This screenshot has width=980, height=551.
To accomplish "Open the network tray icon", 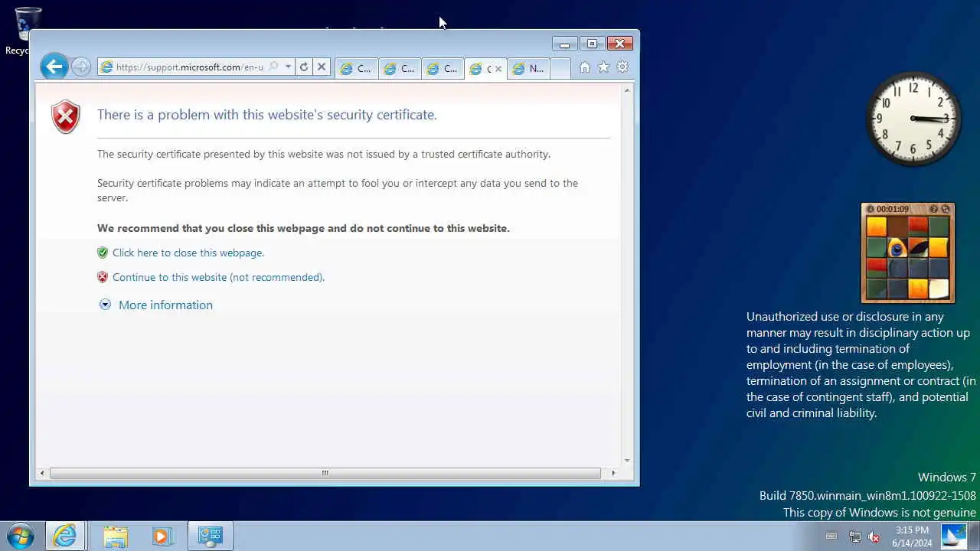I will [855, 536].
